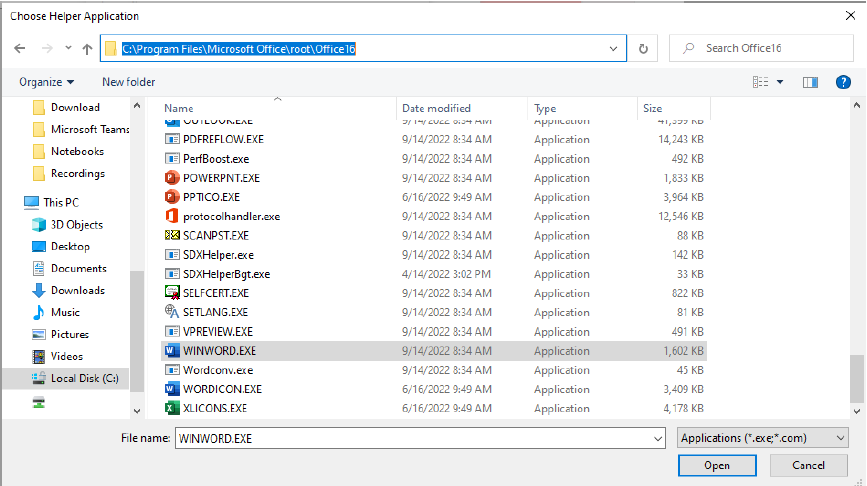Select the WINWORD.EXE Word icon

(172, 351)
